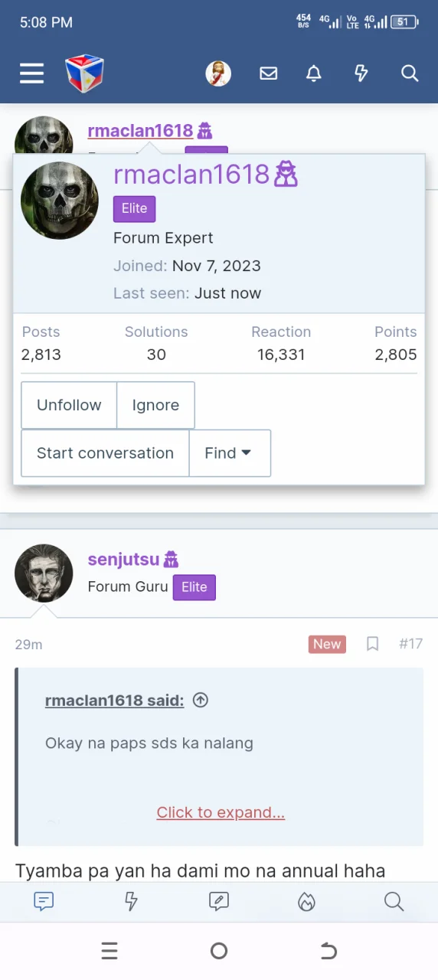Open post number #17 link
The width and height of the screenshot is (438, 980).
pos(410,644)
